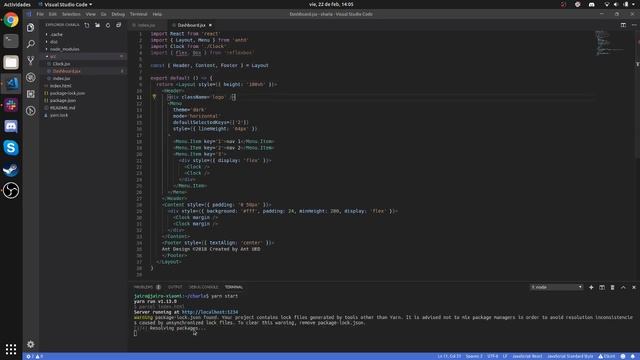Refresh the Explorer file tree

tap(108, 25)
